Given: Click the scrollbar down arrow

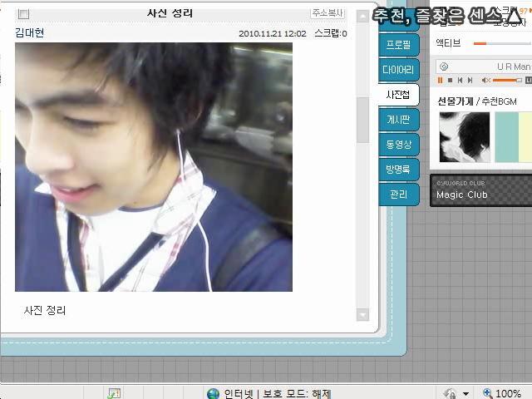Looking at the screenshot, I should 362,315.
